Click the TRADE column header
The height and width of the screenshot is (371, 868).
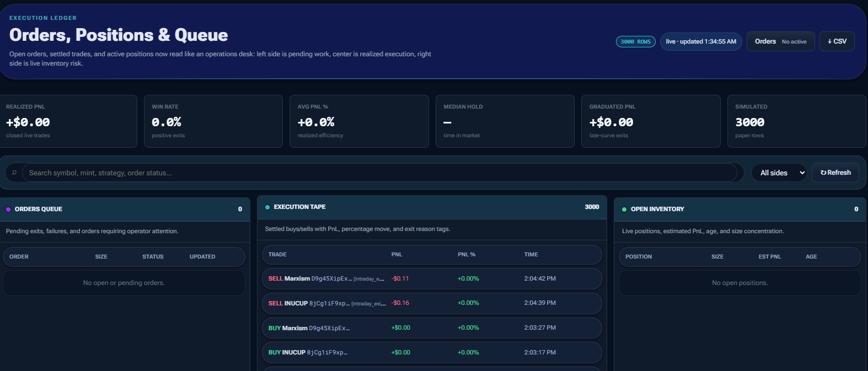[277, 255]
